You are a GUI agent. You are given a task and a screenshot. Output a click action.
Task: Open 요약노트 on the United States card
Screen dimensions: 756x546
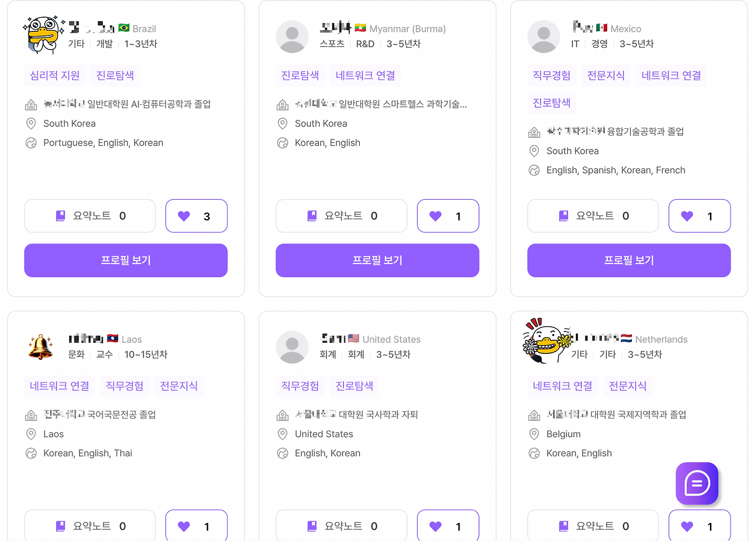click(341, 526)
